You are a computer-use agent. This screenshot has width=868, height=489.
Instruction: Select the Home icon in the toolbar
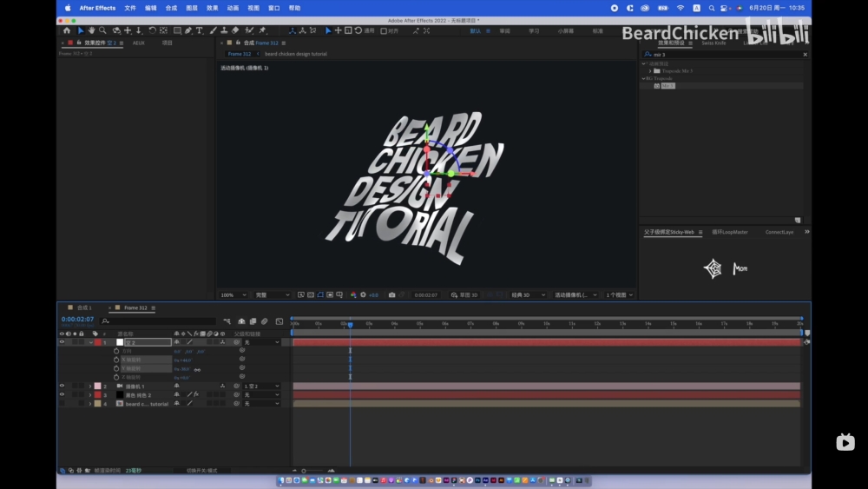click(x=67, y=31)
